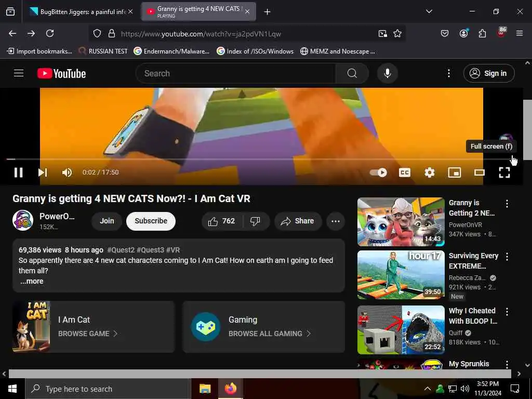Search with your voice microphone

click(388, 73)
